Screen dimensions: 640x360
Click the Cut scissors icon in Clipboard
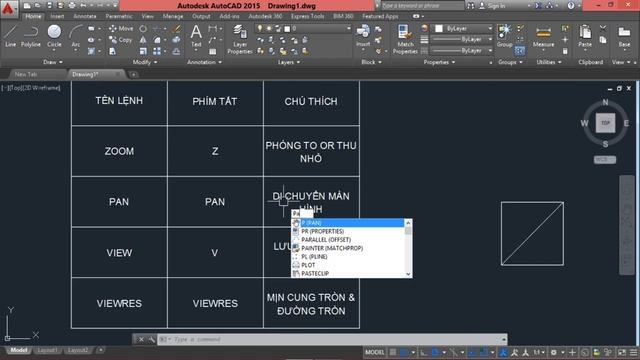[603, 28]
